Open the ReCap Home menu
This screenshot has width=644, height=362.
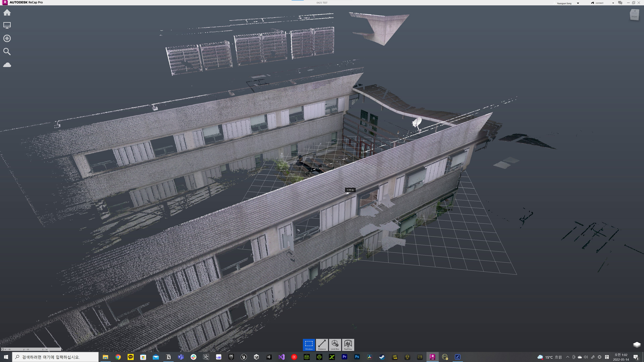(x=7, y=13)
